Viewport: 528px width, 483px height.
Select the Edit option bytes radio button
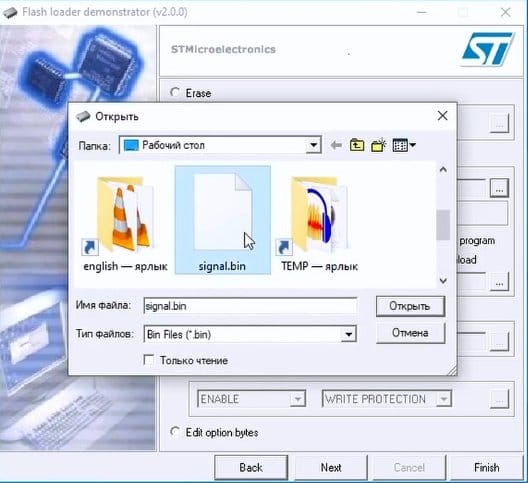tap(175, 432)
